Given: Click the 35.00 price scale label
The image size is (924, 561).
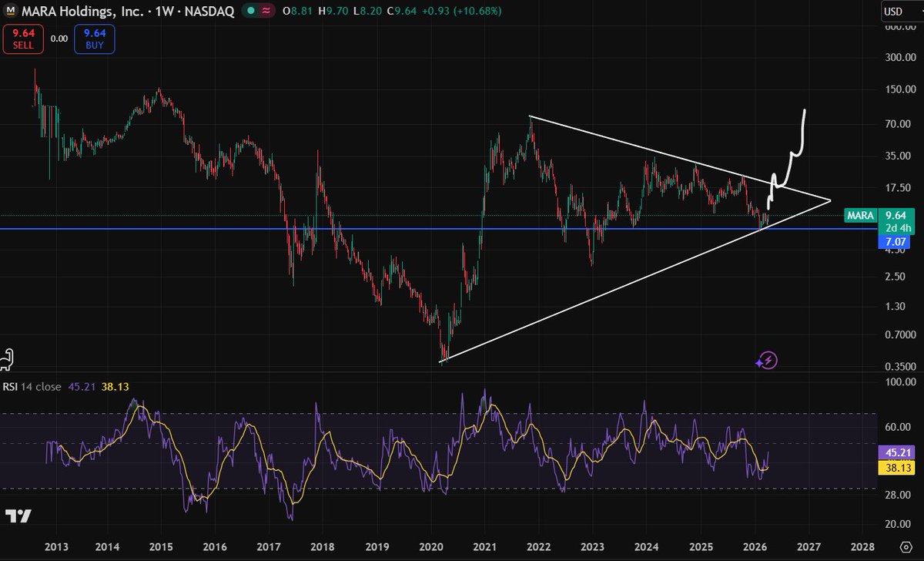Looking at the screenshot, I should click(x=896, y=156).
